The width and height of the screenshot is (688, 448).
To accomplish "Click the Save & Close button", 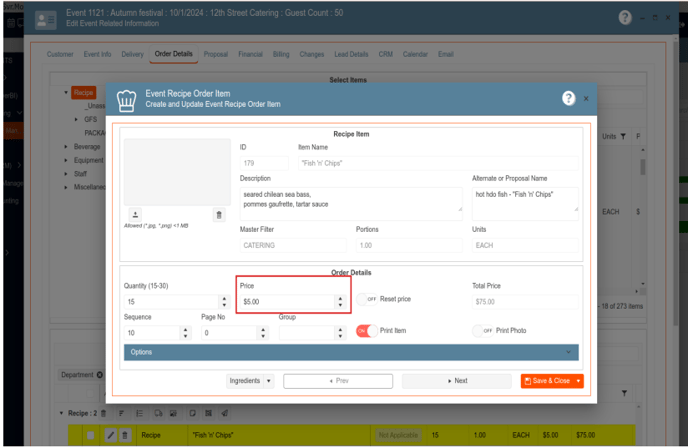I will click(x=546, y=381).
